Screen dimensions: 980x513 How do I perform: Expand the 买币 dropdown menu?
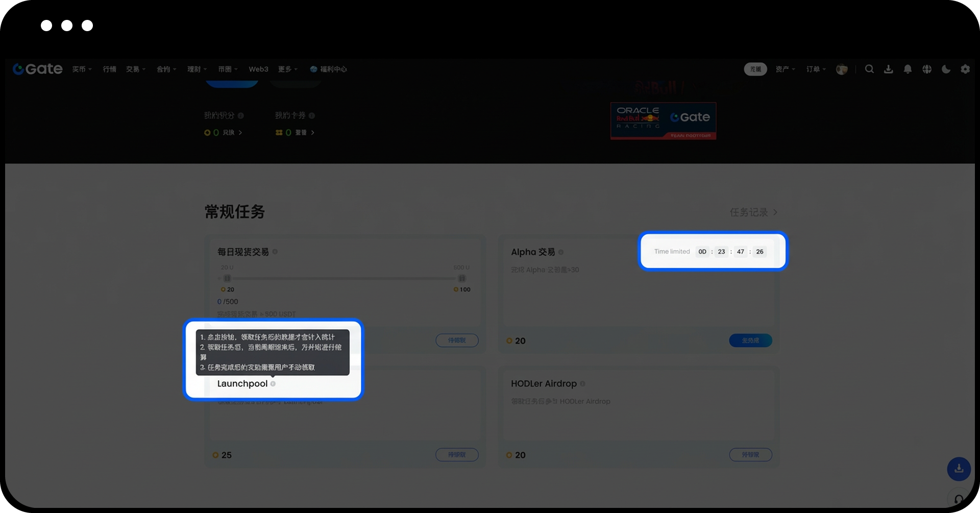coord(82,69)
